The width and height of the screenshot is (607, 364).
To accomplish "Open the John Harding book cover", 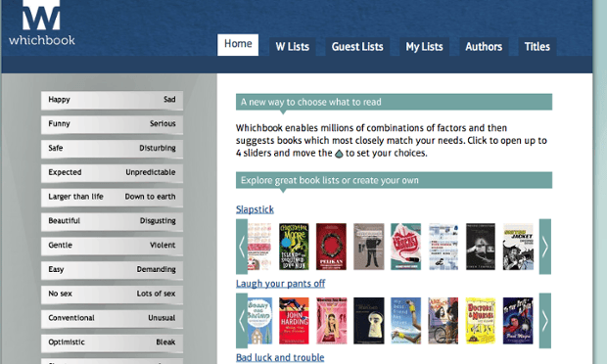I will click(294, 321).
